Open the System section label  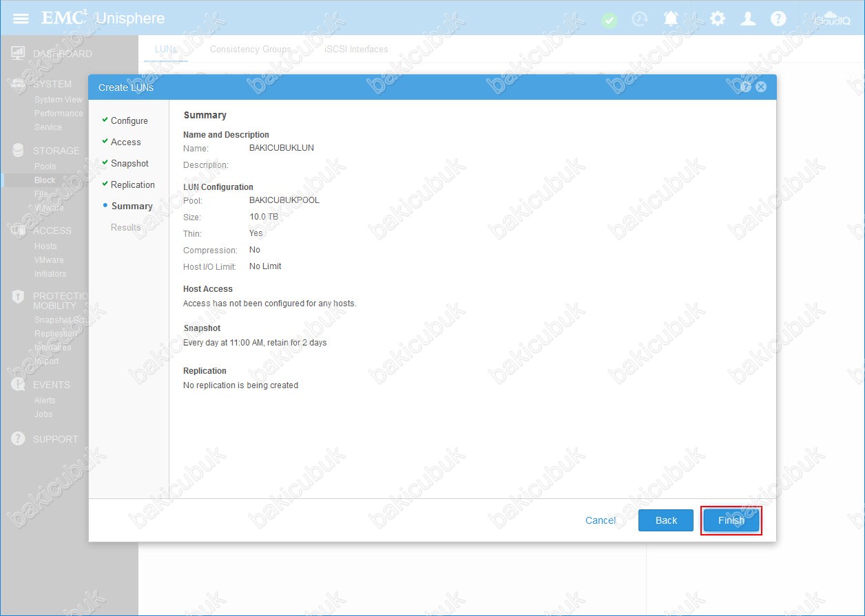(52, 84)
